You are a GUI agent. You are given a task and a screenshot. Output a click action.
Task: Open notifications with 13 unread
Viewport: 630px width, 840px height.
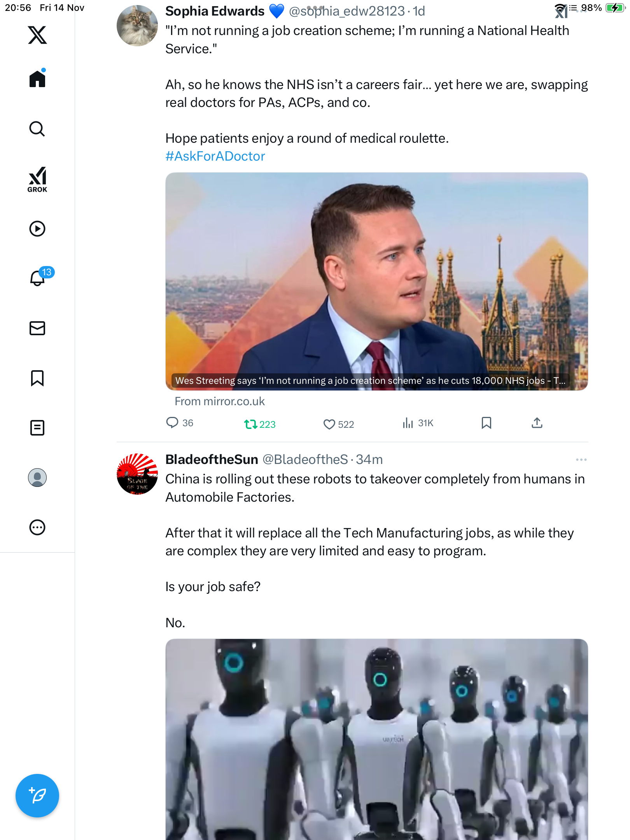coord(38,278)
